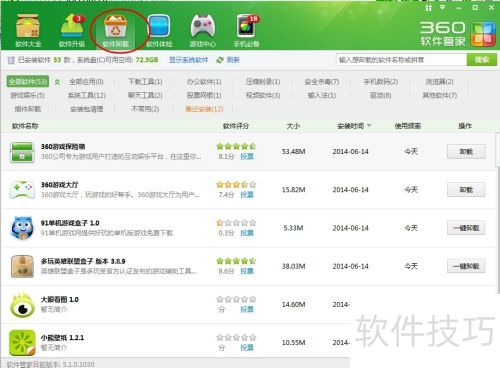This screenshot has height=368, width=500.
Task: Click the green 搜索 search button
Action: click(x=482, y=60)
